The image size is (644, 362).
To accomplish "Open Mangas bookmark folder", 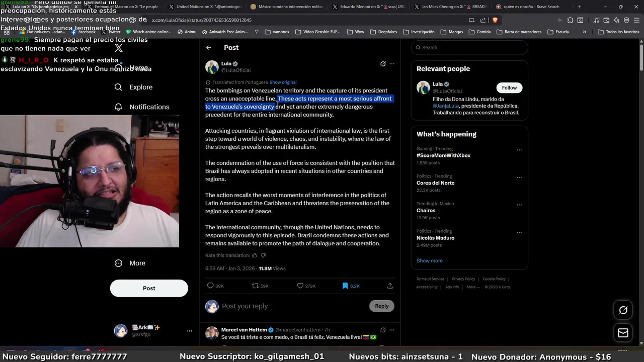I will (x=451, y=32).
